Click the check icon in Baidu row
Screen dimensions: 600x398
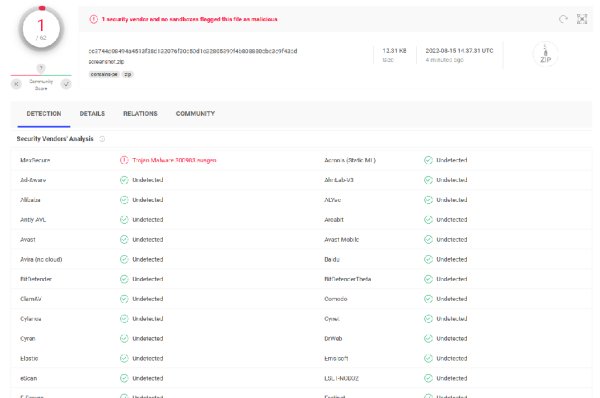click(428, 259)
